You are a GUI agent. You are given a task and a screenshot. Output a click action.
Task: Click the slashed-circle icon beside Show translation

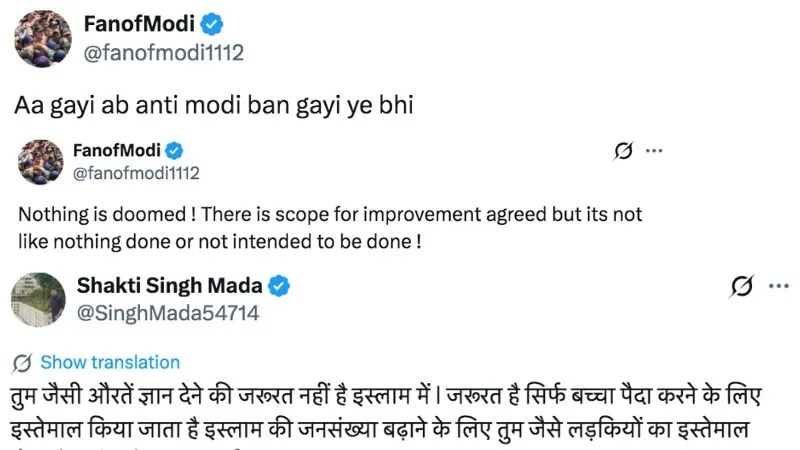click(x=22, y=363)
